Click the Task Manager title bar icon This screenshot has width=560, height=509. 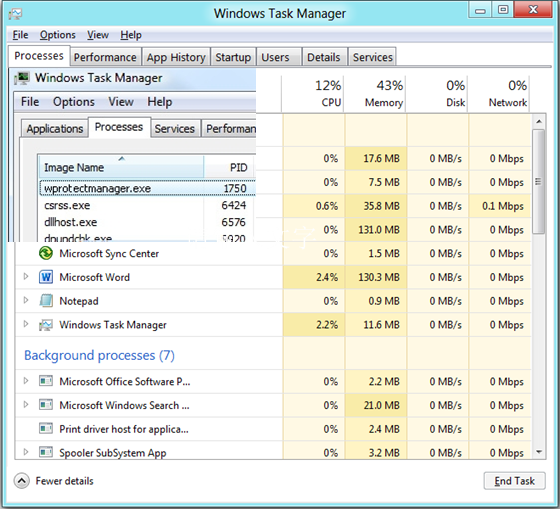15,14
